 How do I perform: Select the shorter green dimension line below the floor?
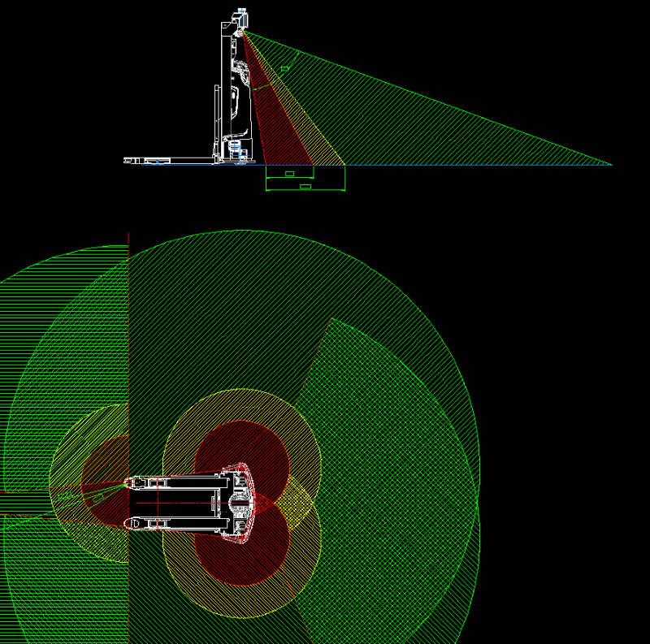290,178
